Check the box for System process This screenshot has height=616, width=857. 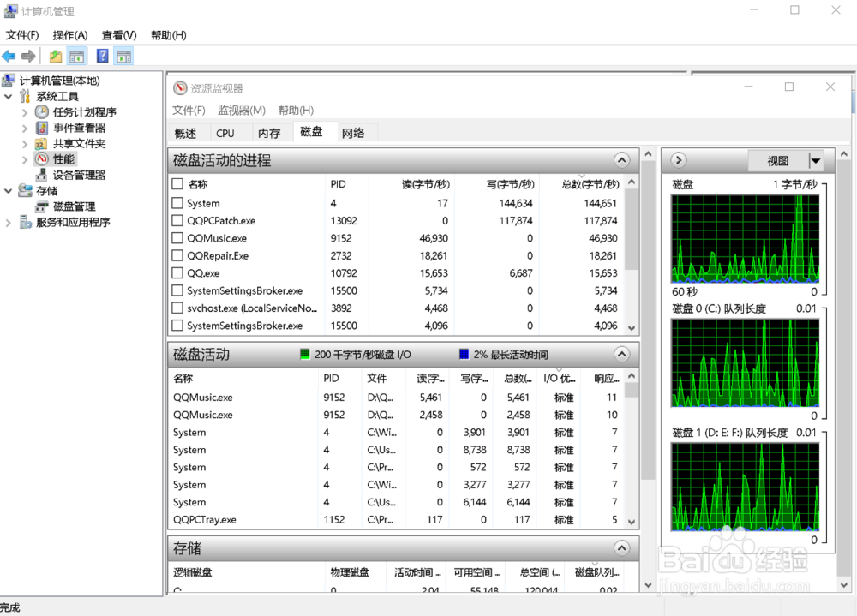177,203
